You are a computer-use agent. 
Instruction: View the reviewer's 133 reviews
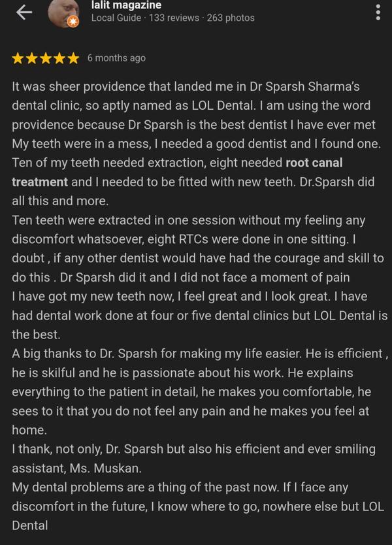[174, 18]
